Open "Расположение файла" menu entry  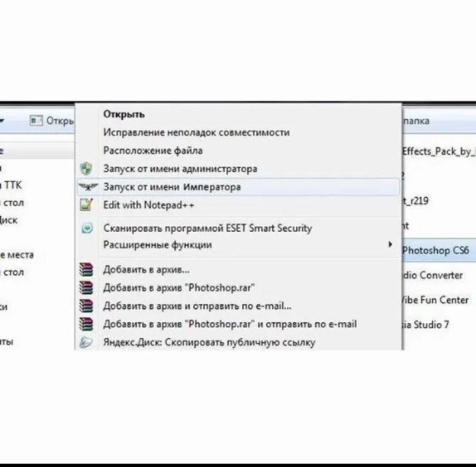click(x=153, y=151)
